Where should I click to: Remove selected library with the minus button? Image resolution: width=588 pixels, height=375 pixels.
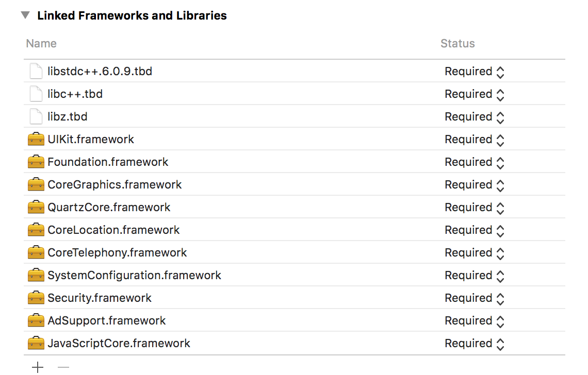pos(63,367)
